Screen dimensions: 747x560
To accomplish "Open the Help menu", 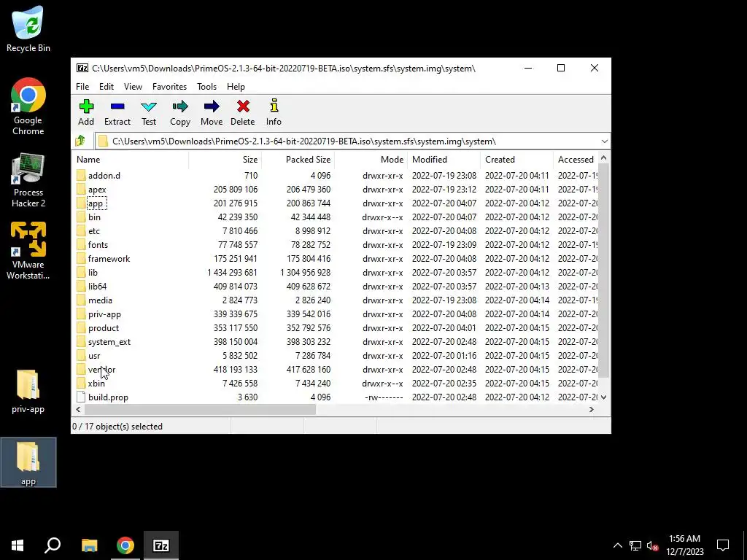I will point(236,87).
